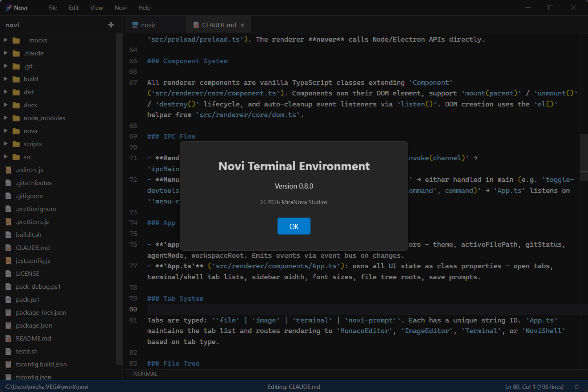588x392 pixels.
Task: Open the Help menu
Action: 144,8
